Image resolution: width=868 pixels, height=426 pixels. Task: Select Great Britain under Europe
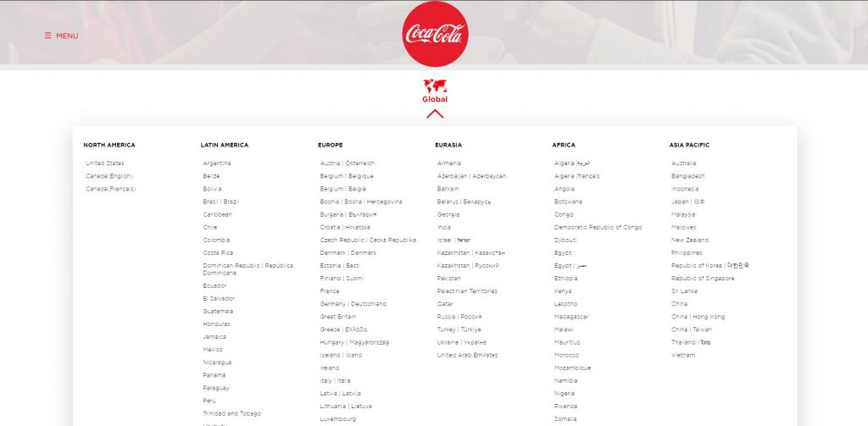click(338, 317)
